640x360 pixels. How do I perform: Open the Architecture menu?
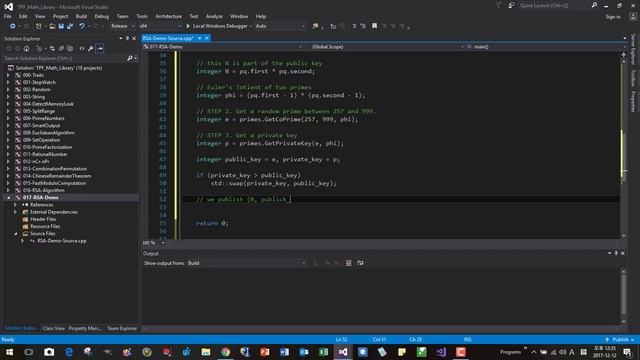click(x=169, y=16)
